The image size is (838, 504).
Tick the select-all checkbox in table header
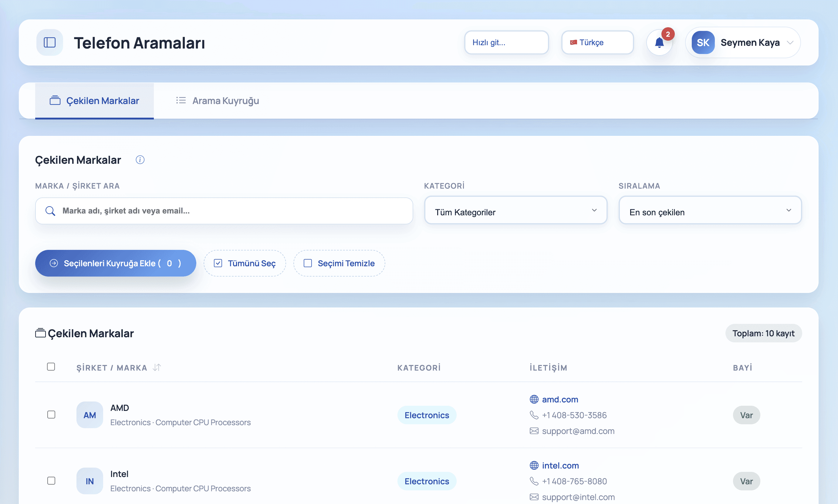click(51, 367)
